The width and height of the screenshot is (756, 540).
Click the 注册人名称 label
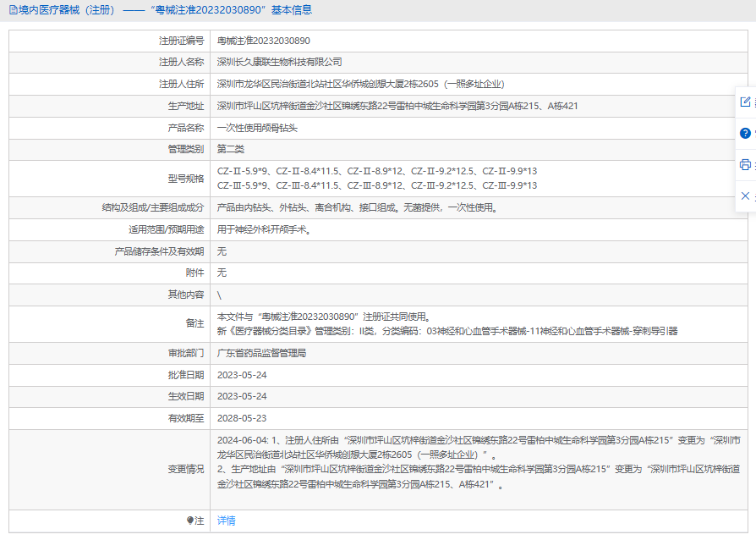pyautogui.click(x=181, y=62)
